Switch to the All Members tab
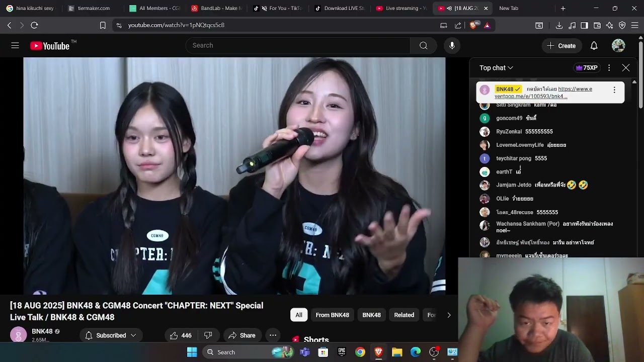 153,8
